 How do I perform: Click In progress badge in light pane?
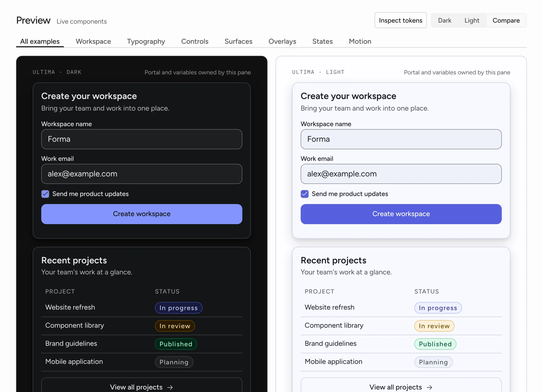point(438,308)
